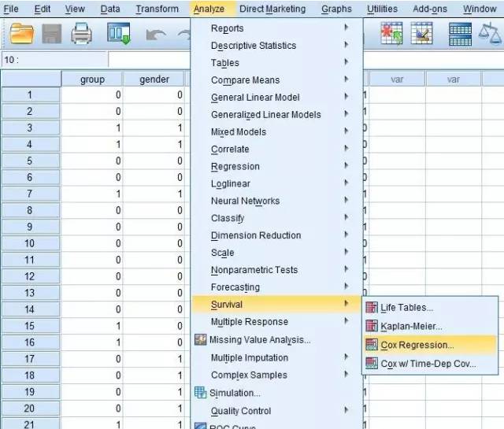Viewport: 504px width, 429px height.
Task: Click the Save file disk icon
Action: click(x=52, y=35)
